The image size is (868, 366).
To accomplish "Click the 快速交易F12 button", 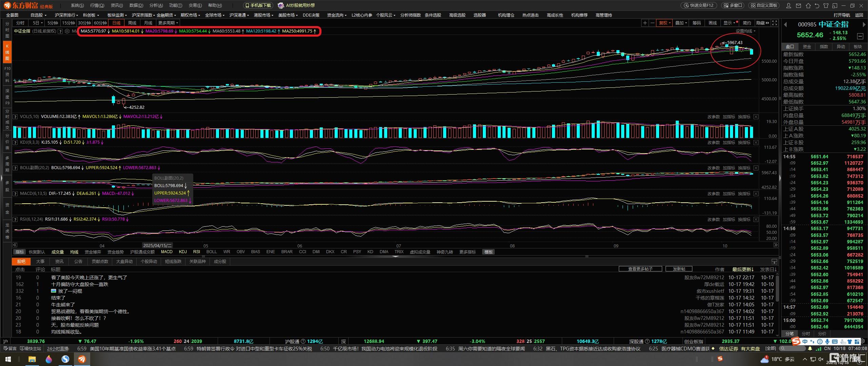I will click(x=698, y=5).
